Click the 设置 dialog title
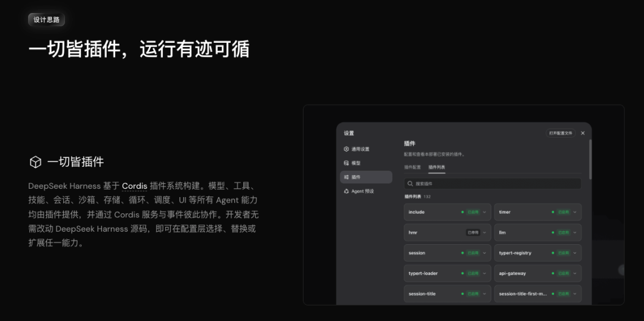This screenshot has height=321, width=644. point(349,133)
